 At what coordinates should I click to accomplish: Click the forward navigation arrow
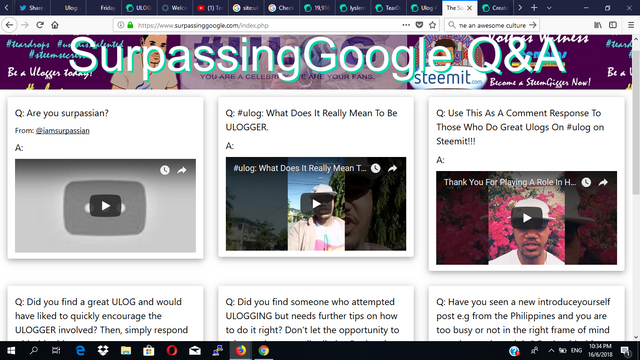coord(25,25)
